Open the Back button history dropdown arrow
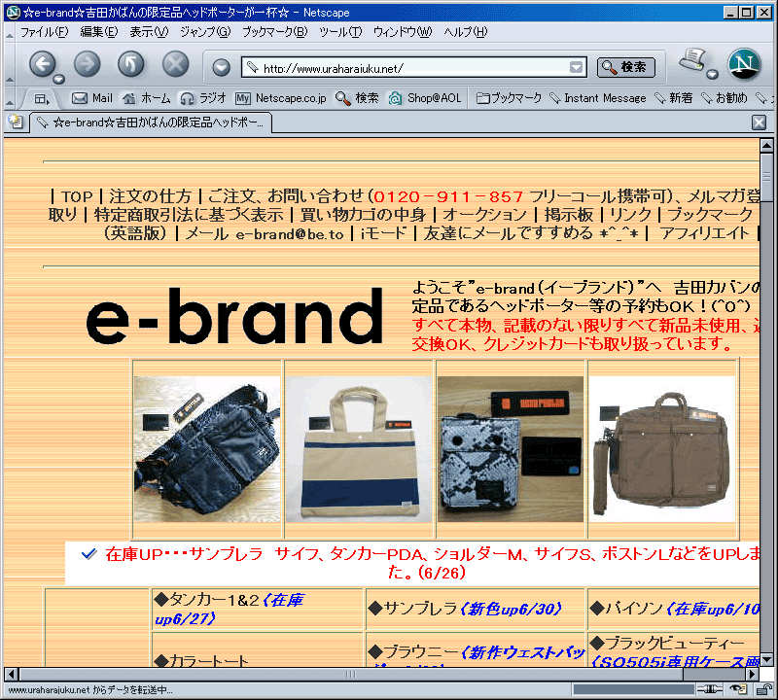Viewport: 778px width, 700px height. (59, 79)
